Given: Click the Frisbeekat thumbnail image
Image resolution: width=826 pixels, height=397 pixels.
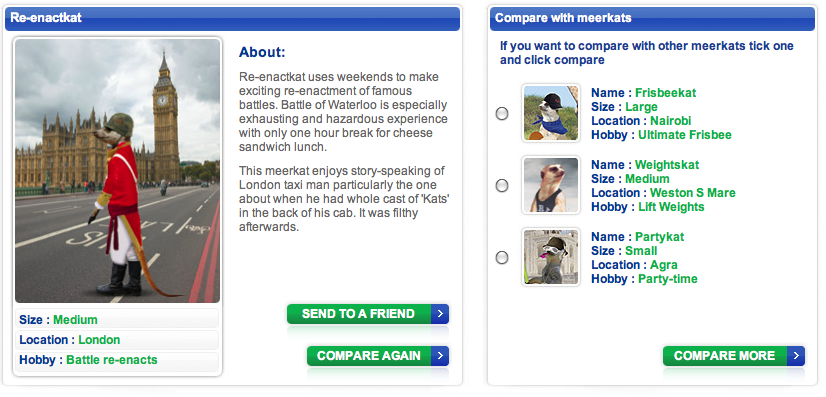Looking at the screenshot, I should [x=551, y=113].
